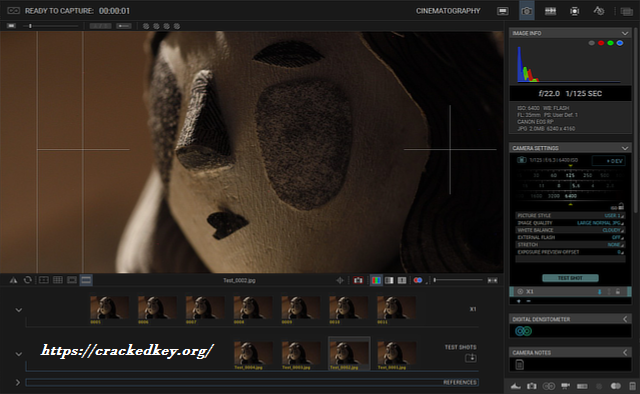Expand the Camera Notes panel
This screenshot has width=640, height=394.
[x=625, y=352]
